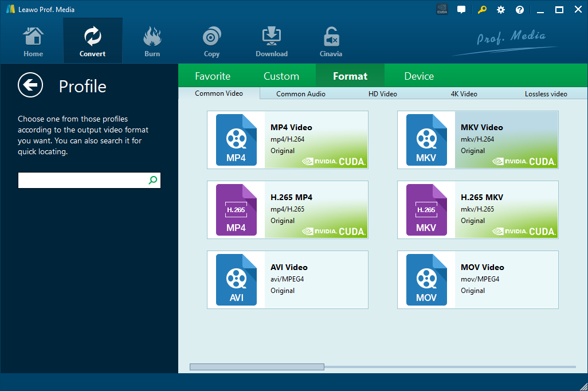Click the NVIDIA CUDA icon in the title bar
The image size is (588, 391).
(x=442, y=9)
